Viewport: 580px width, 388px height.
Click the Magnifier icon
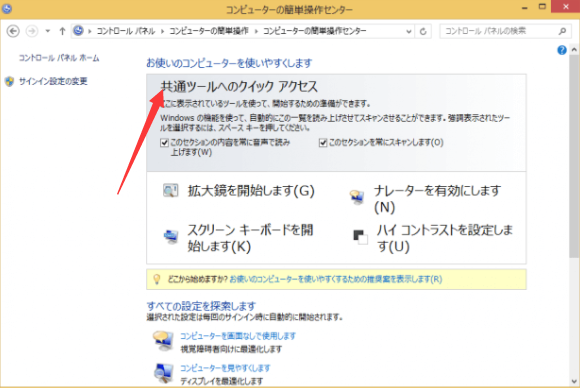coord(171,191)
